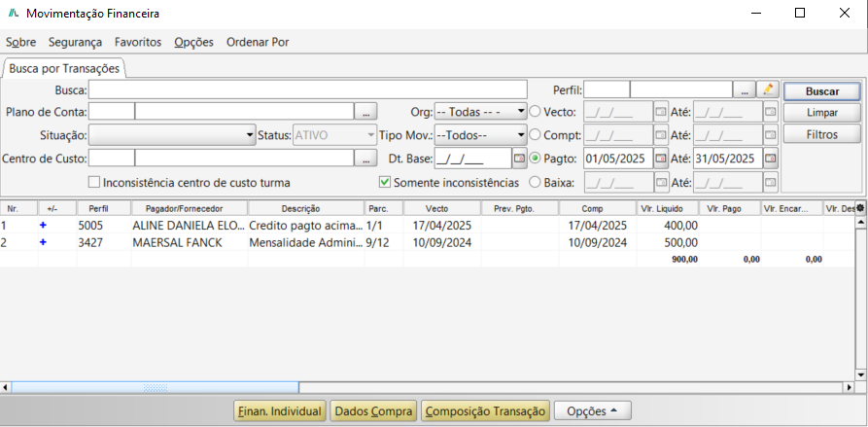Open calendar picker for Baixa start date
The height and width of the screenshot is (427, 868).
click(660, 182)
